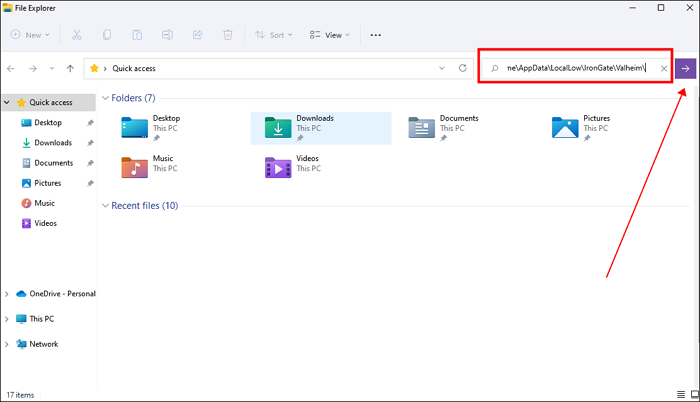Click the Up one level arrow
The image size is (700, 402).
[x=69, y=68]
